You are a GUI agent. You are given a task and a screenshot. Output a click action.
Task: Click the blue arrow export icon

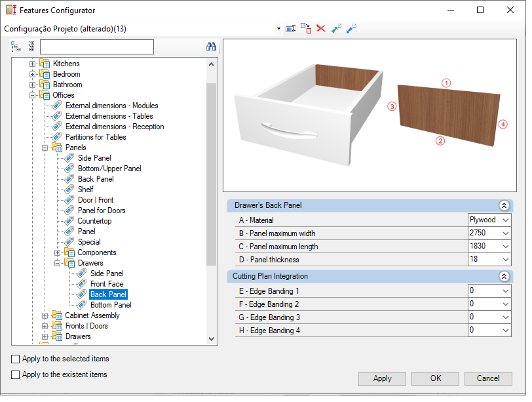(x=351, y=28)
